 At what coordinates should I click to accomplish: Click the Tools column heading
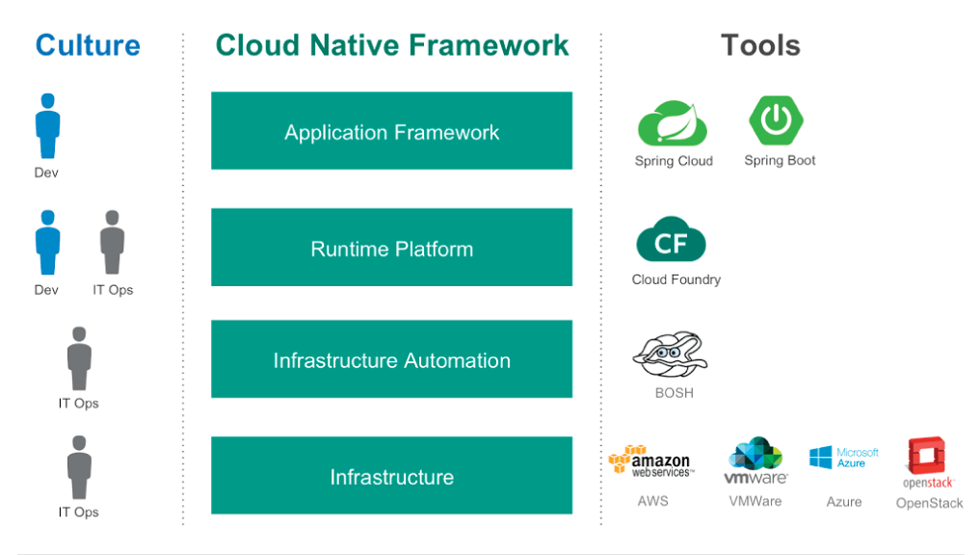[760, 45]
